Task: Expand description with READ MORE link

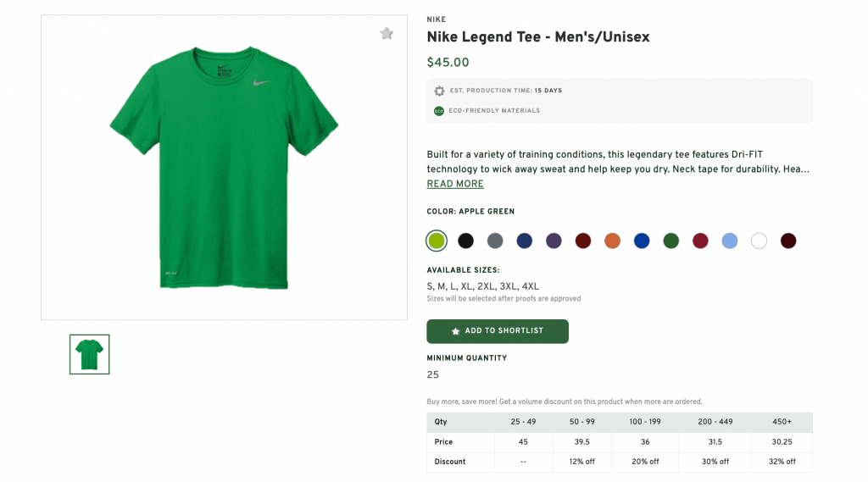Action: point(455,184)
